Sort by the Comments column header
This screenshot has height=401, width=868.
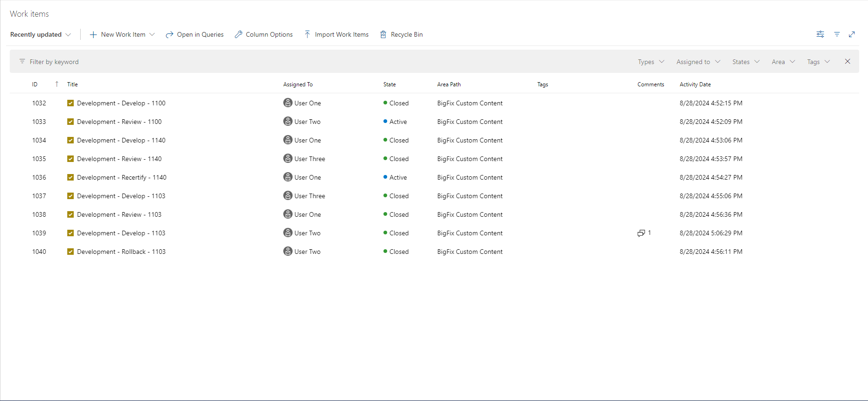click(x=651, y=84)
